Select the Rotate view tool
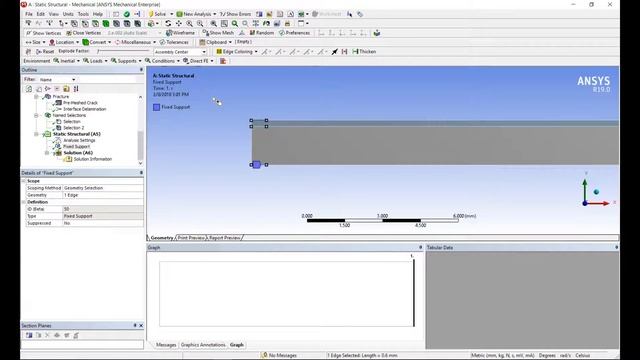Viewport: 640px width, 360px height. 168,23
